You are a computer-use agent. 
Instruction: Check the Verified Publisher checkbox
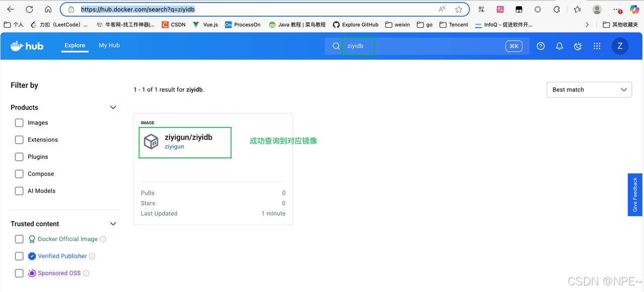click(x=19, y=256)
